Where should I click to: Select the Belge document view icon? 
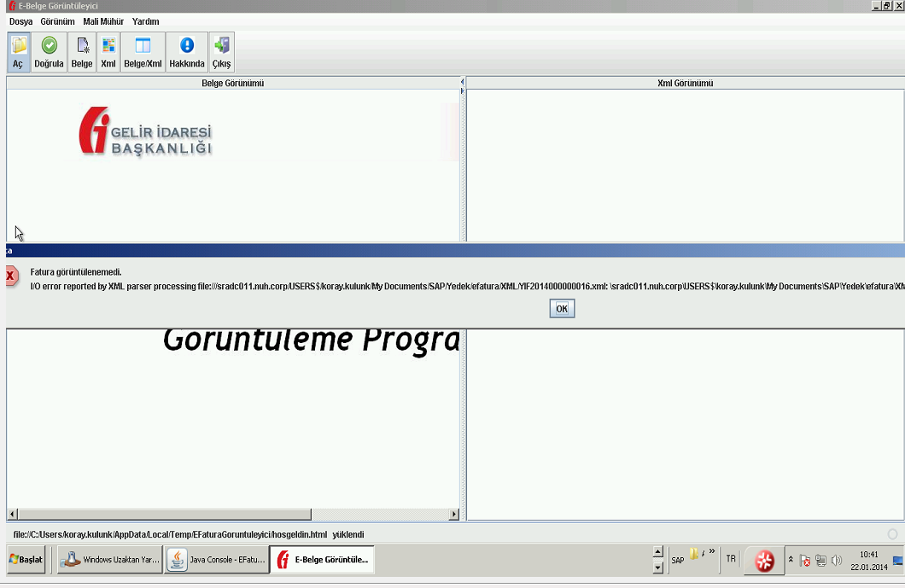tap(82, 51)
